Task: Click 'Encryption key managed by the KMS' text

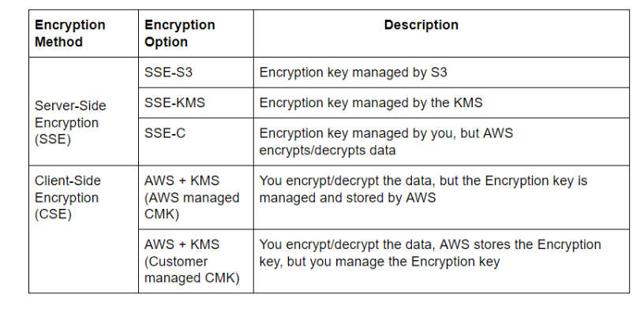Action: coord(371,102)
